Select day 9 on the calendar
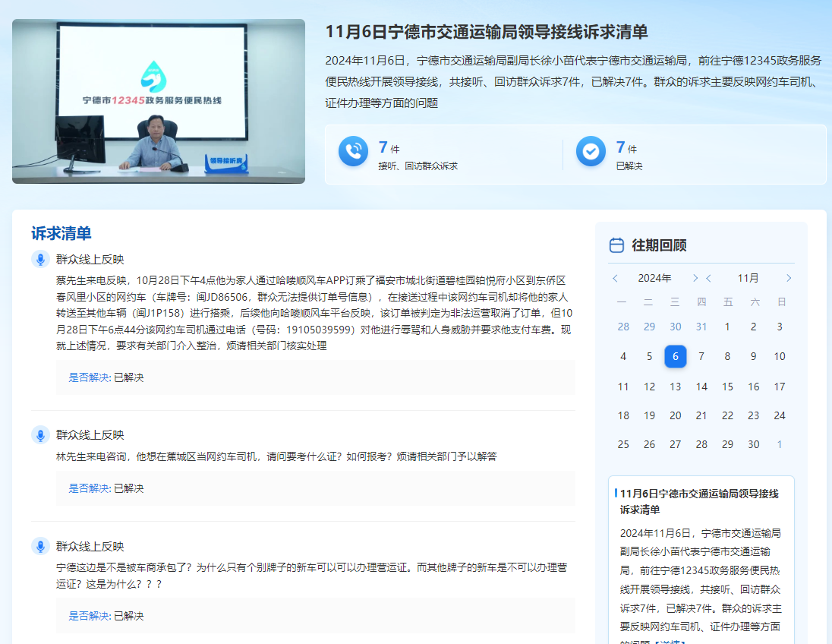Viewport: 832px width, 644px height. click(754, 356)
